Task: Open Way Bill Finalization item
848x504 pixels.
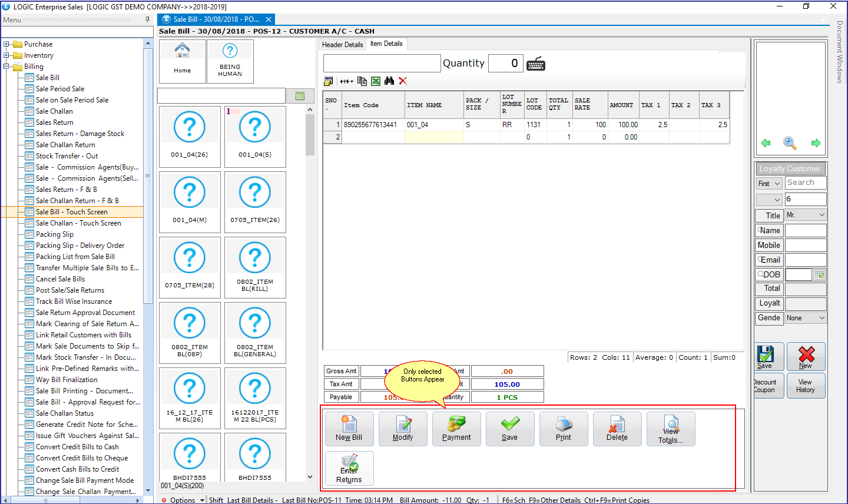Action: pyautogui.click(x=67, y=380)
